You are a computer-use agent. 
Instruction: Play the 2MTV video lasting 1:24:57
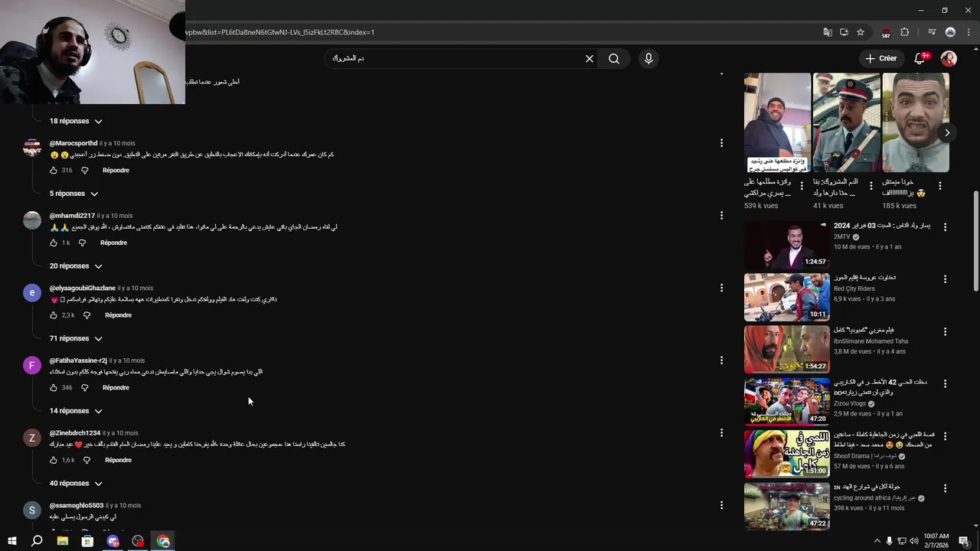tap(787, 245)
